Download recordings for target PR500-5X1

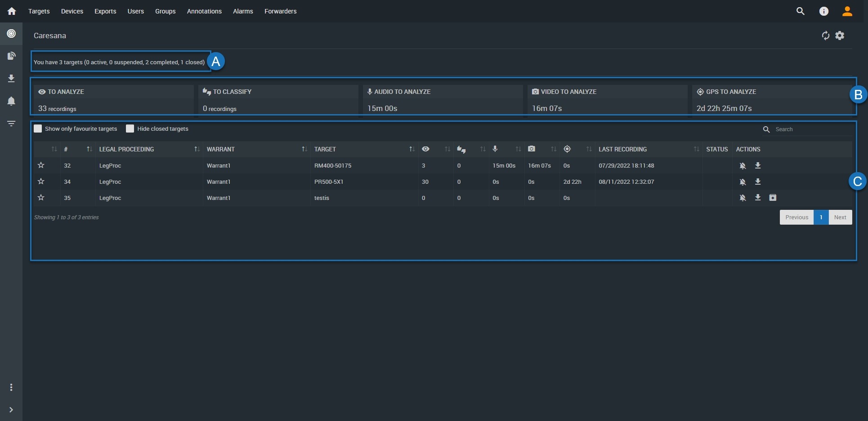pos(758,182)
